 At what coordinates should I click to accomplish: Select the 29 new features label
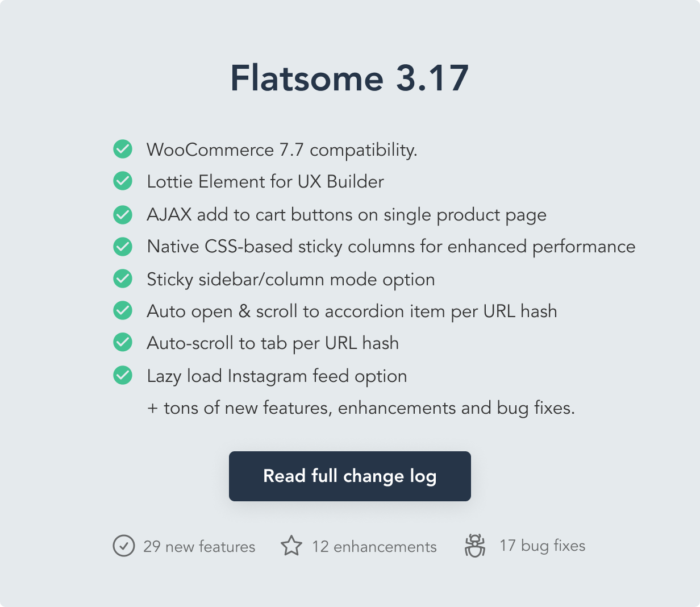pos(199,546)
